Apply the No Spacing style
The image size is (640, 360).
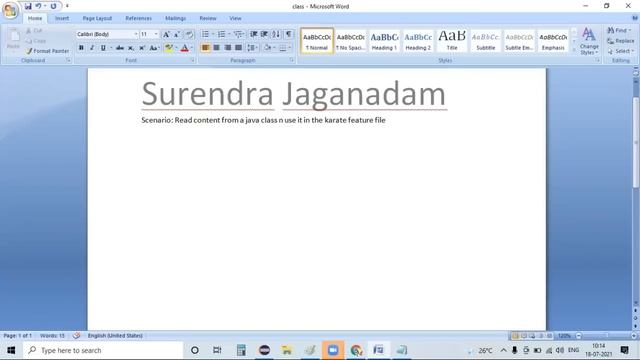pyautogui.click(x=350, y=40)
